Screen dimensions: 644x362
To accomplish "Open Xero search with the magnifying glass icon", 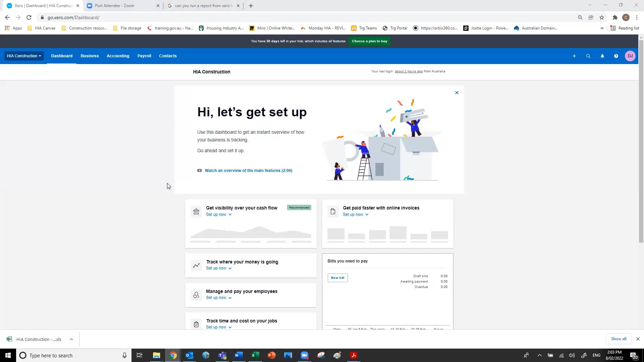I will (x=588, y=56).
